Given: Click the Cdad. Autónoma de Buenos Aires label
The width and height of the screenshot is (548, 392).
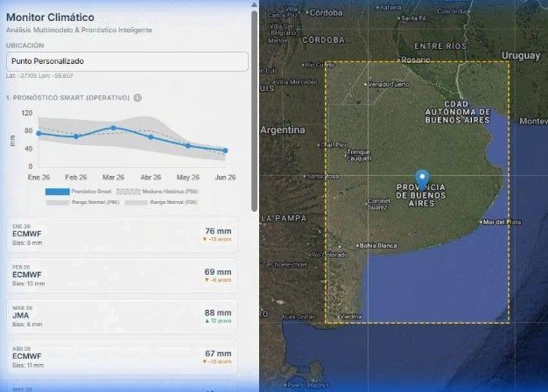Looking at the screenshot, I should click(x=458, y=112).
